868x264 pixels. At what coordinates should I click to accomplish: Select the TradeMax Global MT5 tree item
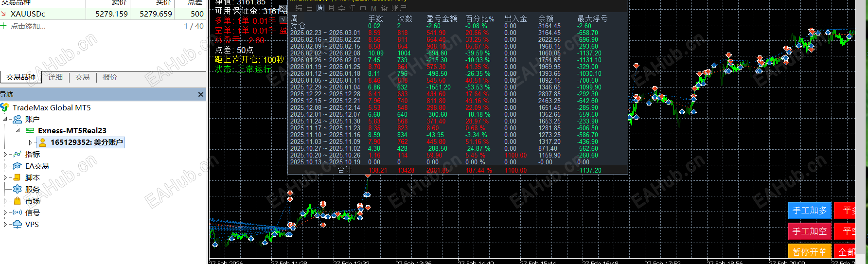(52, 107)
